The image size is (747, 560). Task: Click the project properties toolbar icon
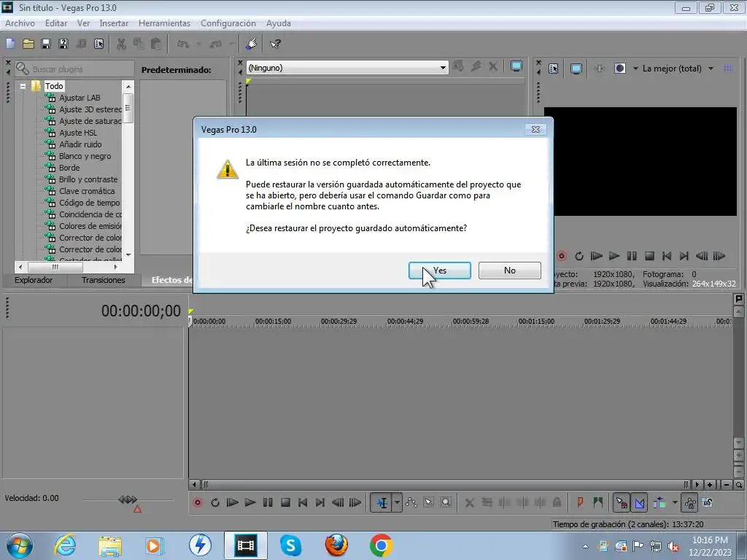pos(98,44)
